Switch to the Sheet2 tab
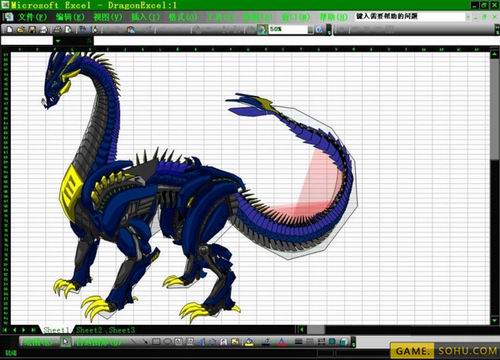Screen dimensions: 500x360 [89, 330]
